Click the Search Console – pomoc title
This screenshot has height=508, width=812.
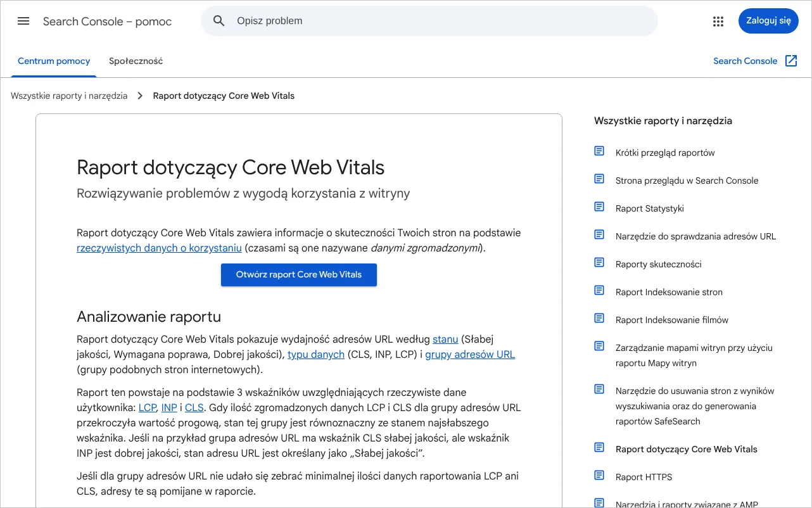coord(108,22)
